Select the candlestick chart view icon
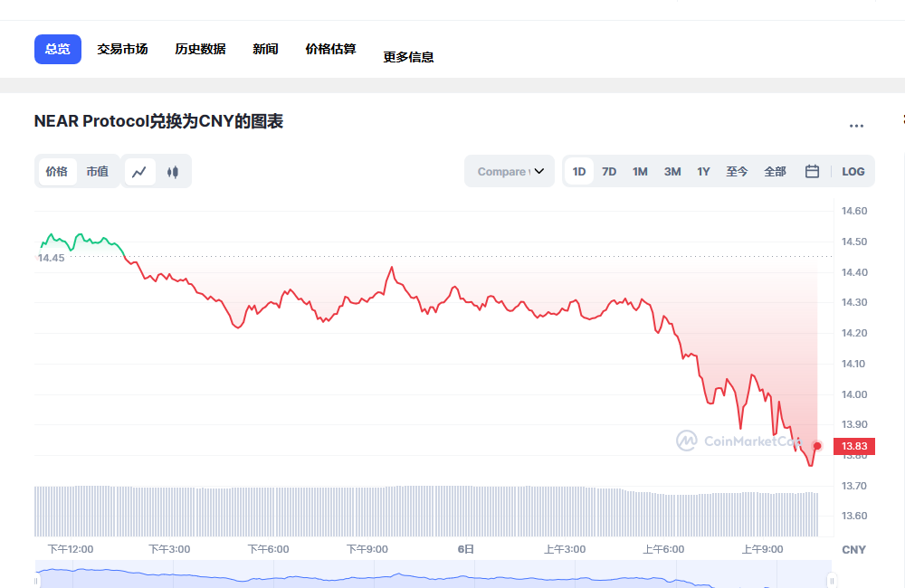This screenshot has width=905, height=588. pos(172,171)
